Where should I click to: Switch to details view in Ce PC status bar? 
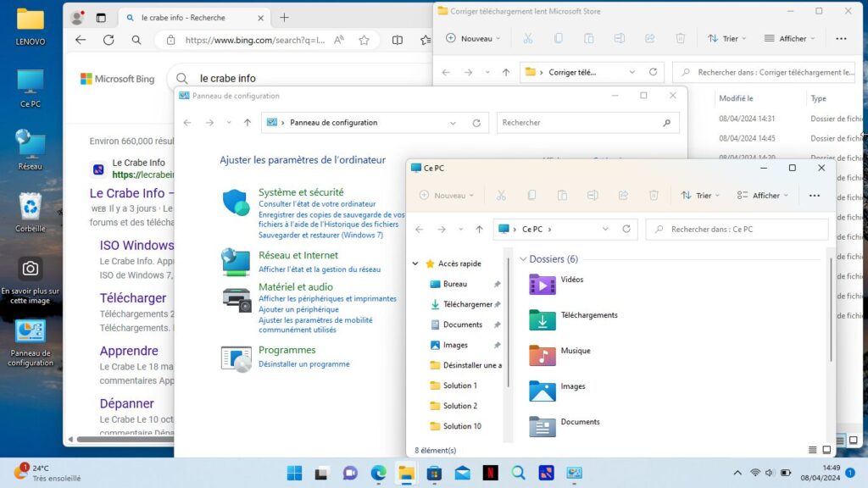(812, 450)
